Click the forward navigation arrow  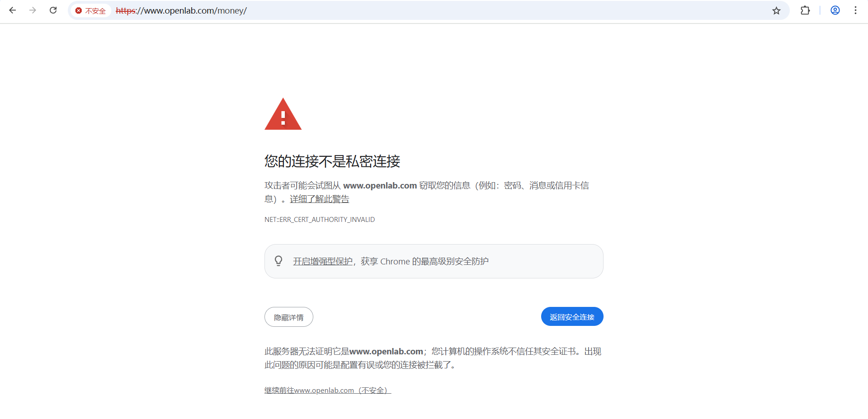33,10
